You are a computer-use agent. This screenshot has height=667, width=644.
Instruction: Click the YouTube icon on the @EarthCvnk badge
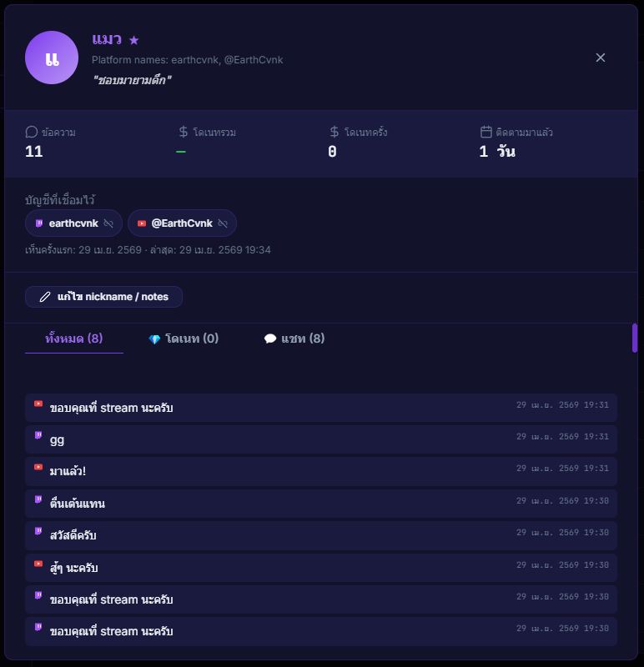[142, 223]
